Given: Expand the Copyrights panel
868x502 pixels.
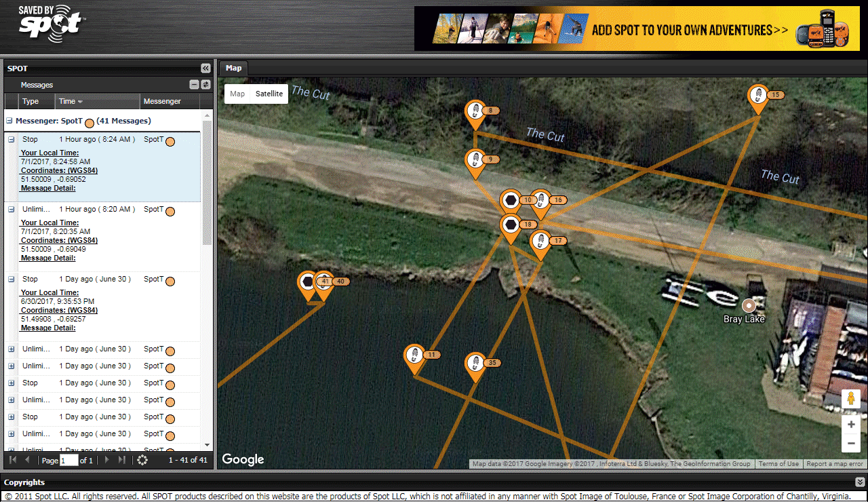Looking at the screenshot, I should pos(860,482).
